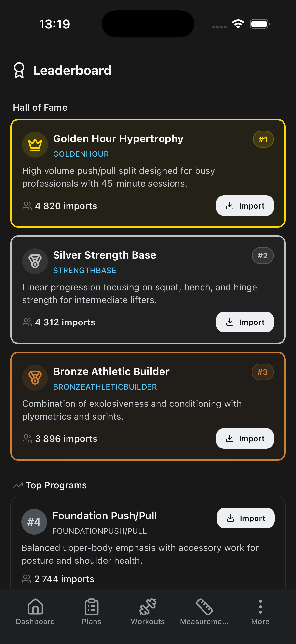Tap the #1 rank badge

tap(263, 139)
